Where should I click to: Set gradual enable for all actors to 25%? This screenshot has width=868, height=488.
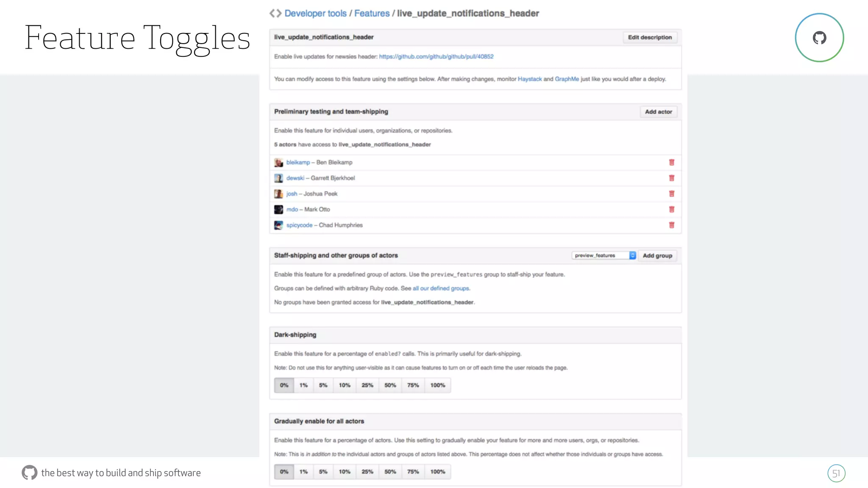[x=367, y=471]
